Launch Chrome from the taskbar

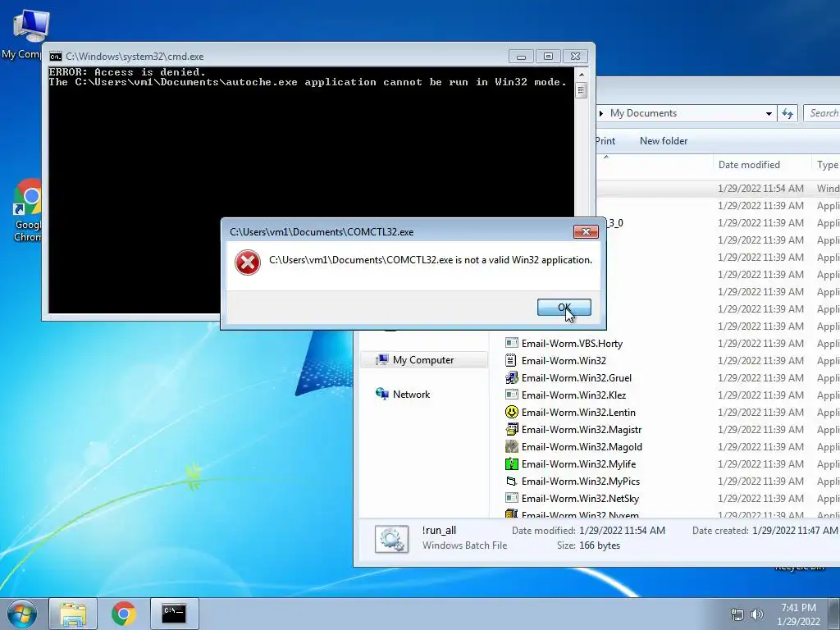pos(124,614)
